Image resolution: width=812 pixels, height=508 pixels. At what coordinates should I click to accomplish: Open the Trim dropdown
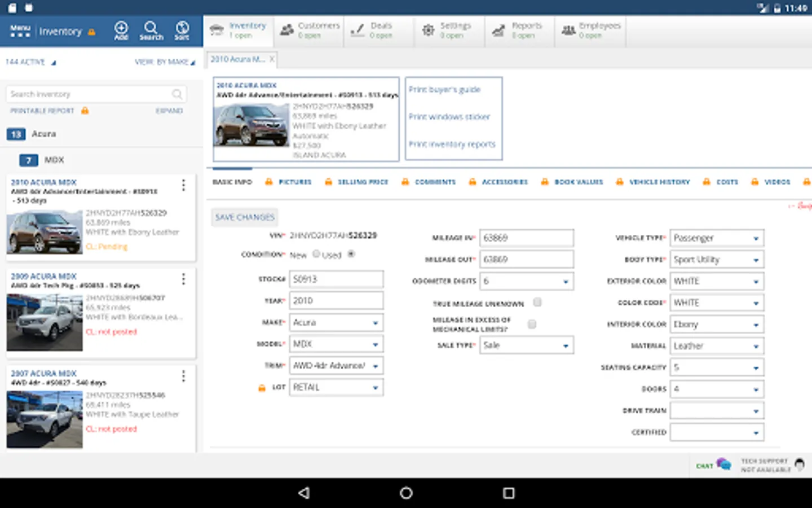coord(337,366)
